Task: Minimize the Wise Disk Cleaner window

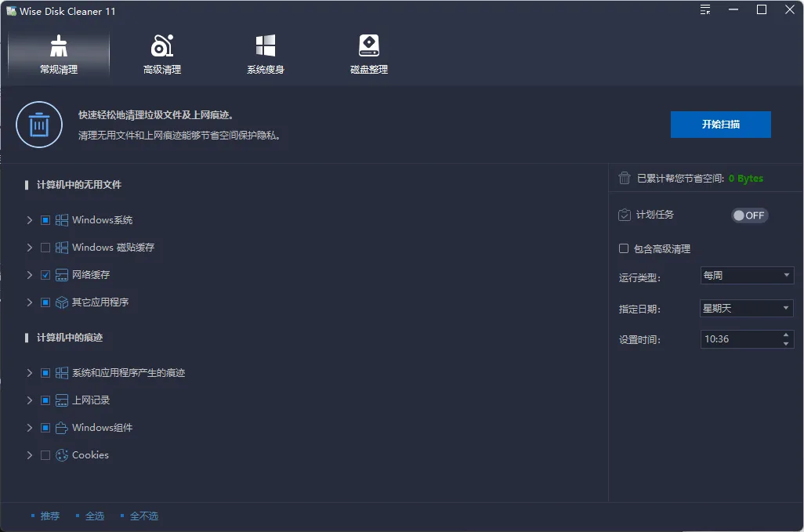Action: point(733,9)
